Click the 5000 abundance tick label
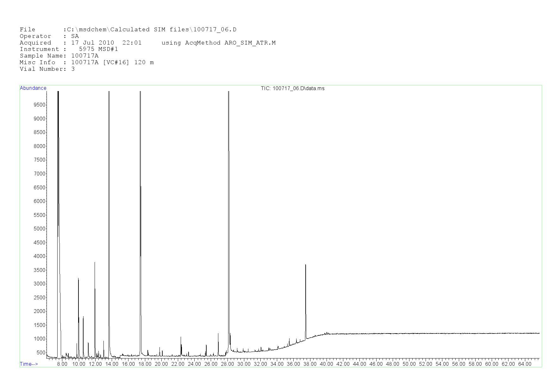Viewport: 555px width, 392px height. pyautogui.click(x=40, y=229)
